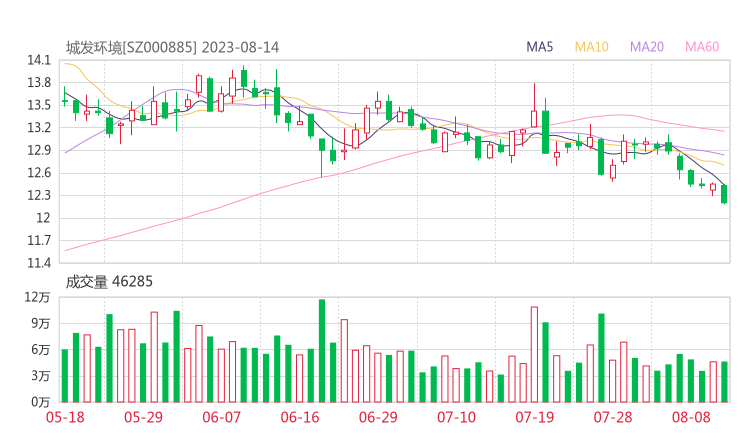Click the 12.3 price axis label

point(39,195)
